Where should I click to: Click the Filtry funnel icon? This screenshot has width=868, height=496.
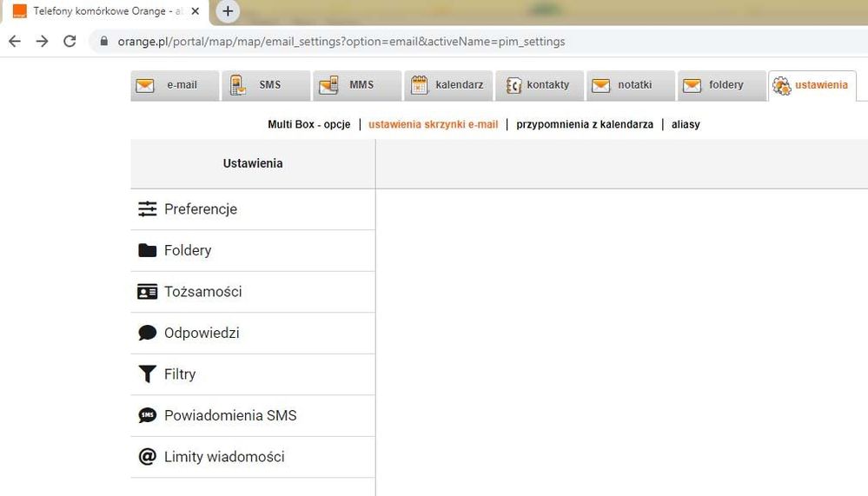(x=147, y=374)
